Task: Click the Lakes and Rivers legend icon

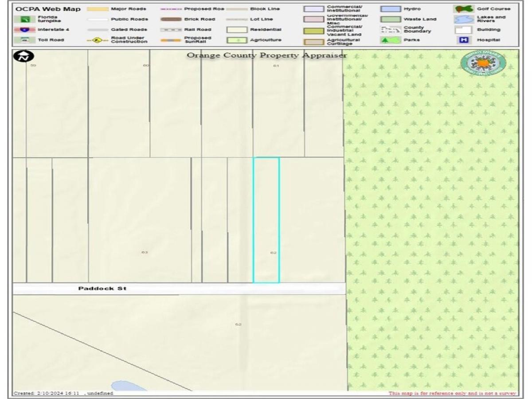Action: tap(463, 20)
